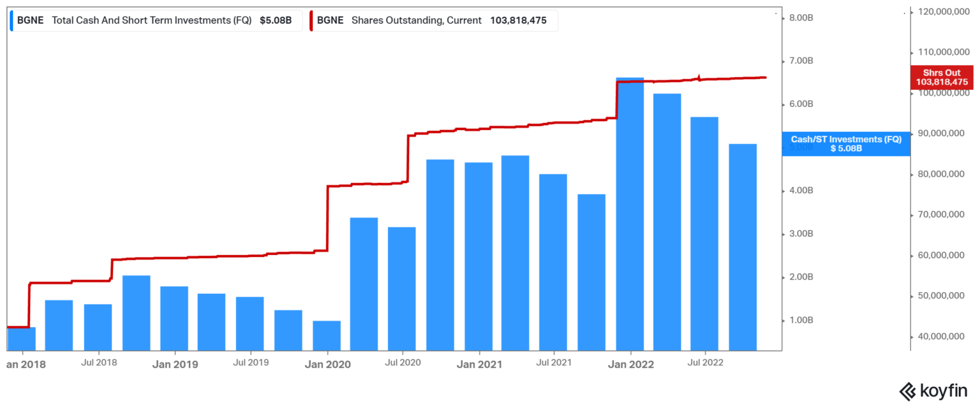Click the tick arrow beside 120,000,000
980x408 pixels.
pos(911,11)
